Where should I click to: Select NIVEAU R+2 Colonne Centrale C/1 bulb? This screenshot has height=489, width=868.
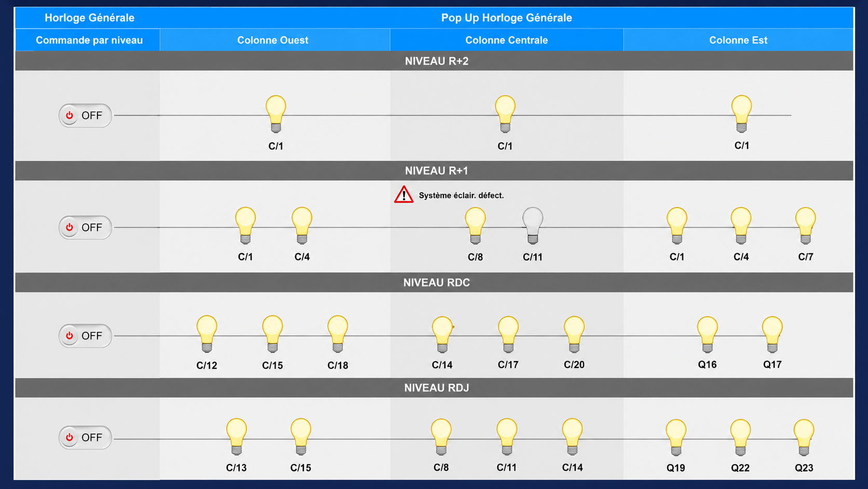point(505,114)
